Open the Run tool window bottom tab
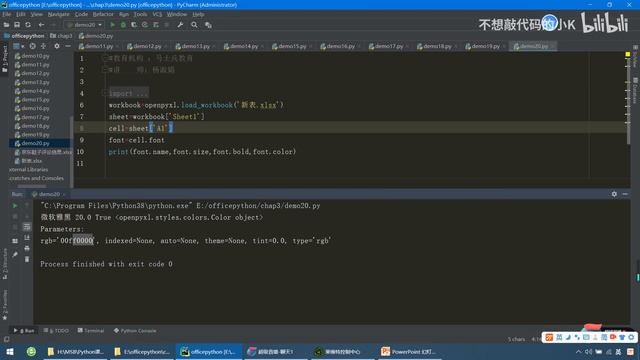This screenshot has width=640, height=360. tap(24, 331)
